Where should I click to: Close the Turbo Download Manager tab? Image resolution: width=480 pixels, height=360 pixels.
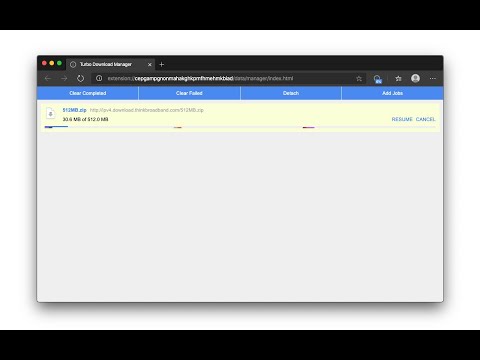(x=150, y=64)
